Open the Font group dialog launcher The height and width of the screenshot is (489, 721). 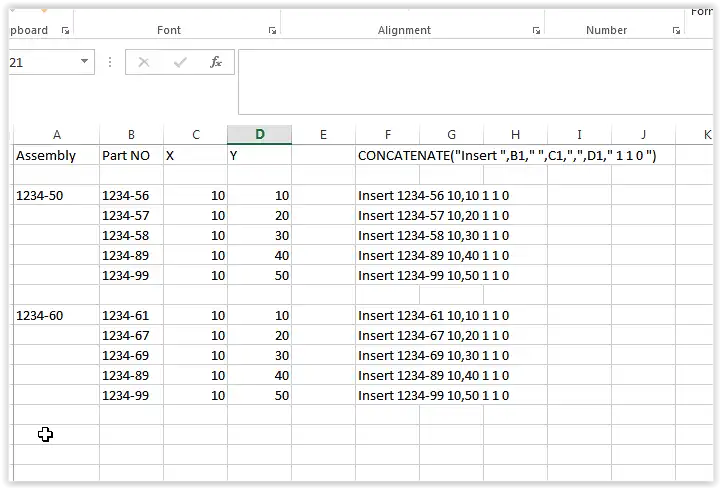pos(272,31)
